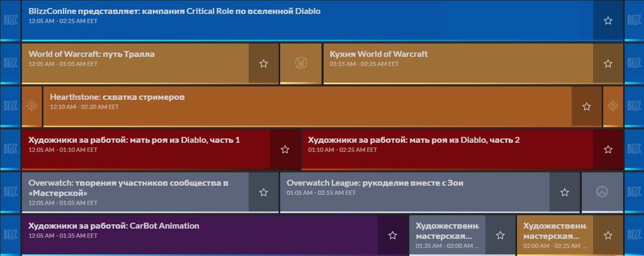The width and height of the screenshot is (644, 256).
Task: Click the Hearthstone emblem after схватка стримеров
Action: (613, 106)
